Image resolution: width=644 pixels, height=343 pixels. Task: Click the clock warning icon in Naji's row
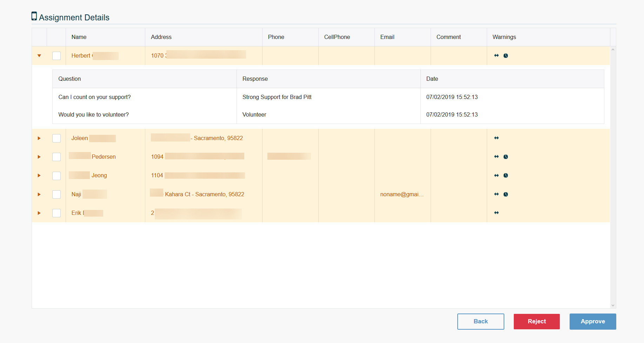(x=506, y=194)
